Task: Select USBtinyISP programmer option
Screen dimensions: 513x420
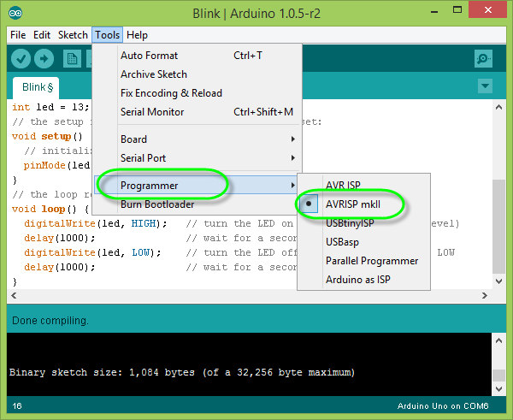Action: tap(363, 223)
